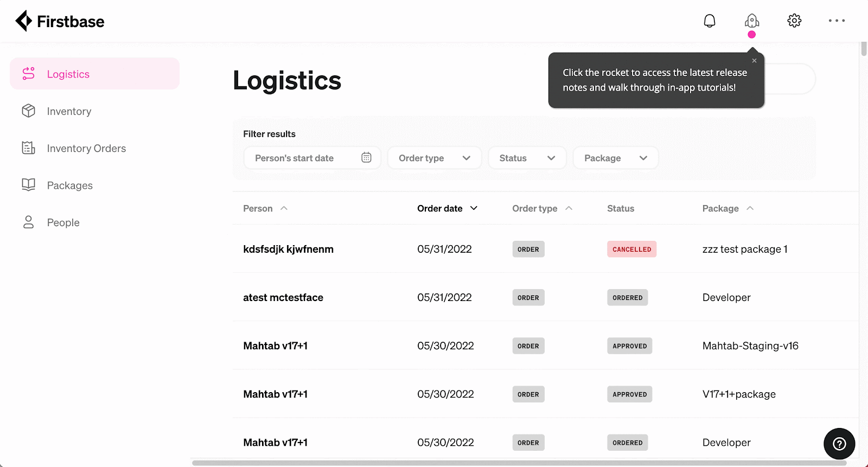Expand the Package filter dropdown

tap(616, 158)
